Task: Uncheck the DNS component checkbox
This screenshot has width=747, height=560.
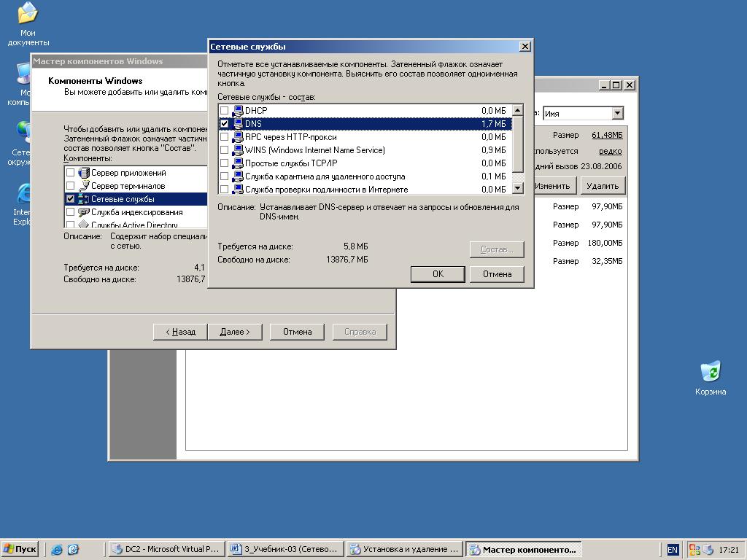Action: 225,124
